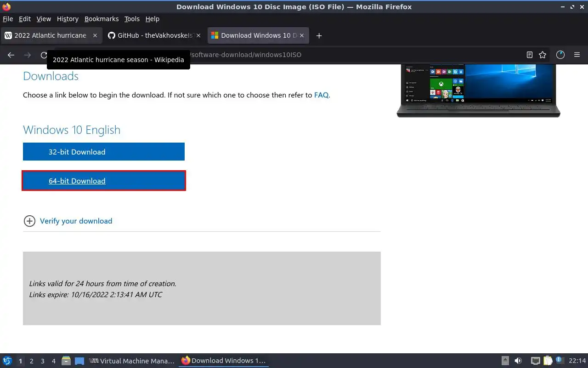This screenshot has height=368, width=588.
Task: Click the Downloads heading text
Action: pyautogui.click(x=51, y=76)
